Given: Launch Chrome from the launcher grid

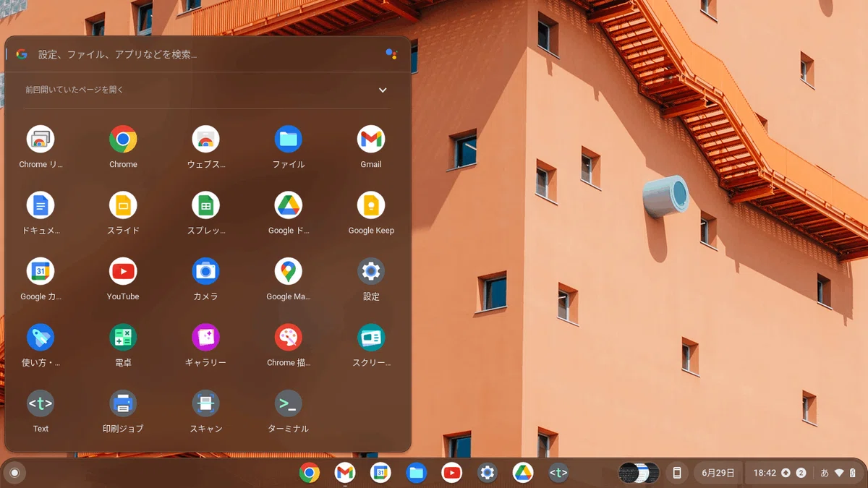Looking at the screenshot, I should pyautogui.click(x=123, y=139).
